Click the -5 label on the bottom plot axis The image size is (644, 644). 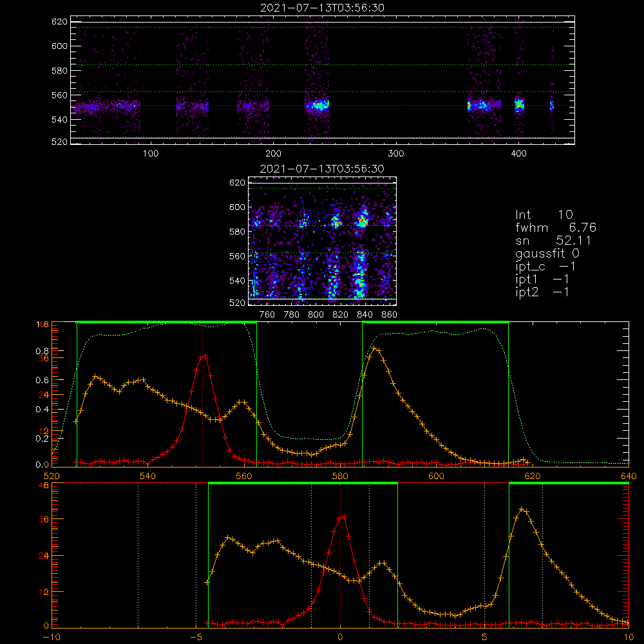click(196, 638)
